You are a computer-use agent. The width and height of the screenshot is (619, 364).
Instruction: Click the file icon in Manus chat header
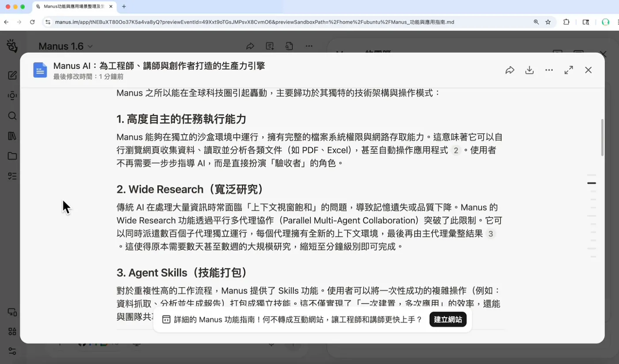pyautogui.click(x=289, y=46)
